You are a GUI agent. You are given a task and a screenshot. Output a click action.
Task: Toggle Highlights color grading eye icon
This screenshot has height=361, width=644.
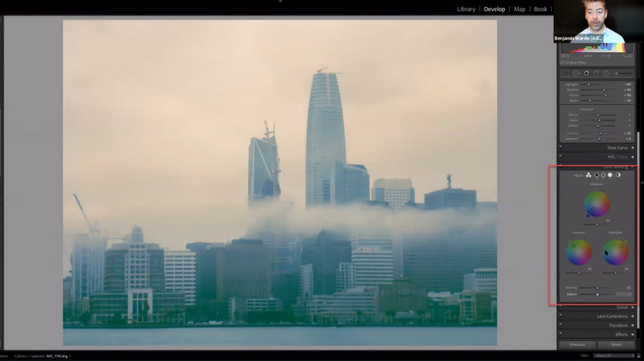pos(626,269)
